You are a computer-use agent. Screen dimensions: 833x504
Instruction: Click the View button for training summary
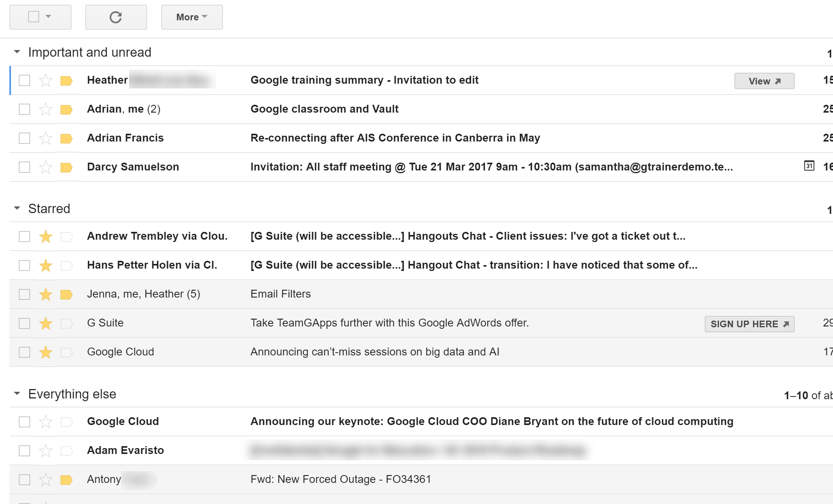[x=764, y=81]
